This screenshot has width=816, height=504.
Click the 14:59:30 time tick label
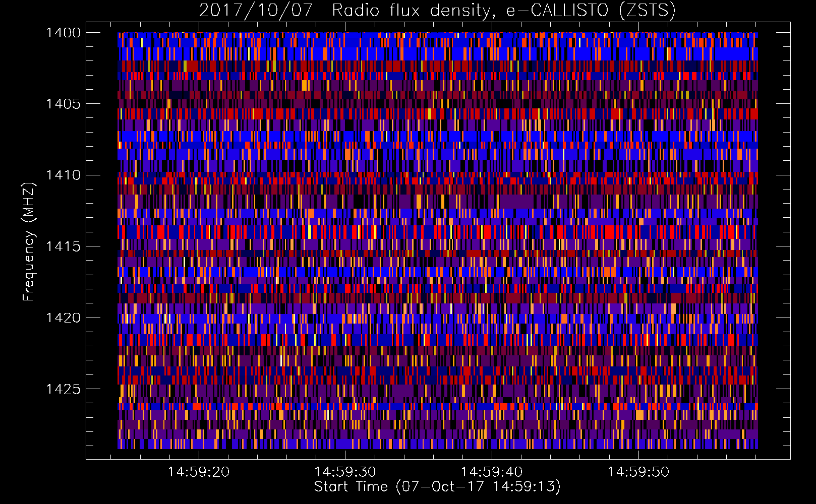pos(345,472)
